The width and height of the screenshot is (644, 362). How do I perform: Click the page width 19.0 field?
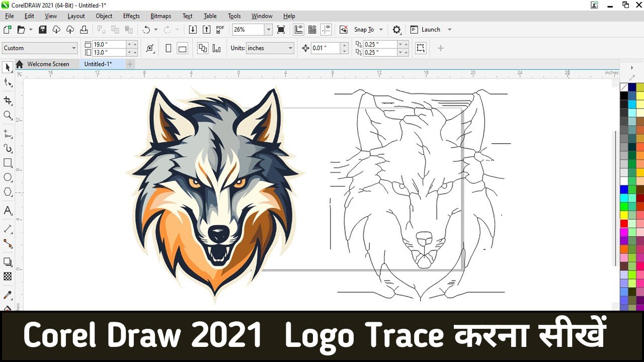coord(109,44)
